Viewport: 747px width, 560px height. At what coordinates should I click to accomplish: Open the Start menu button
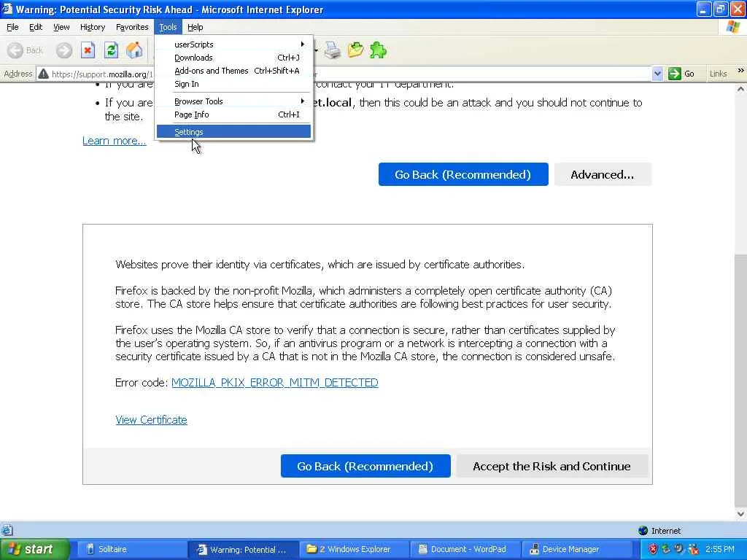(x=34, y=549)
